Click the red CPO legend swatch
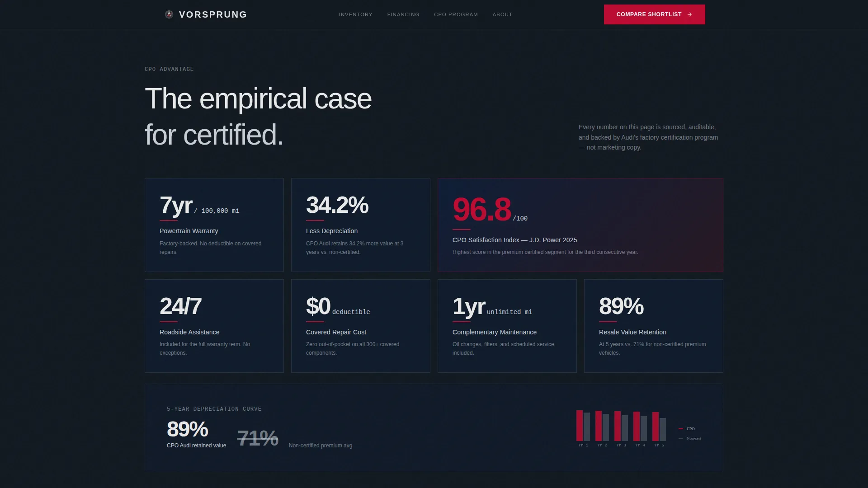The image size is (868, 488). (x=681, y=429)
